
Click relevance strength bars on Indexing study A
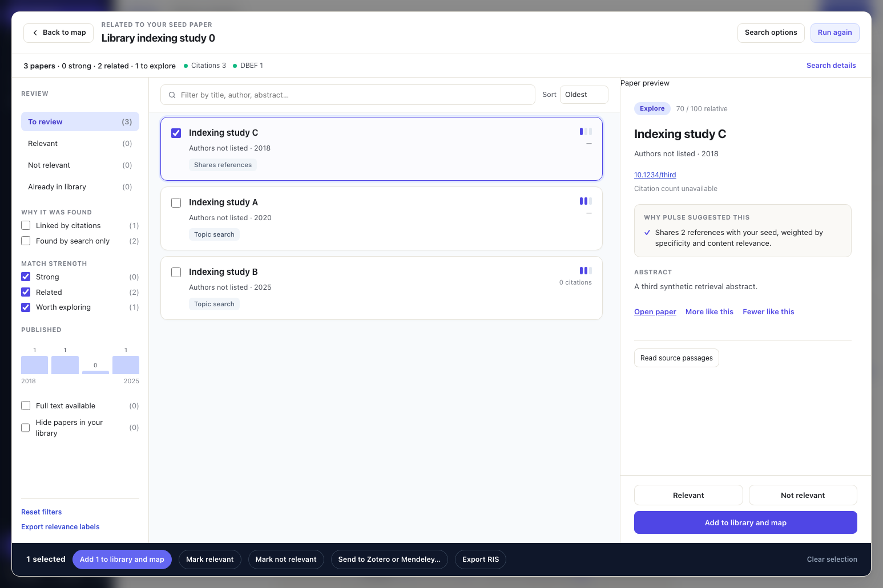(x=586, y=201)
